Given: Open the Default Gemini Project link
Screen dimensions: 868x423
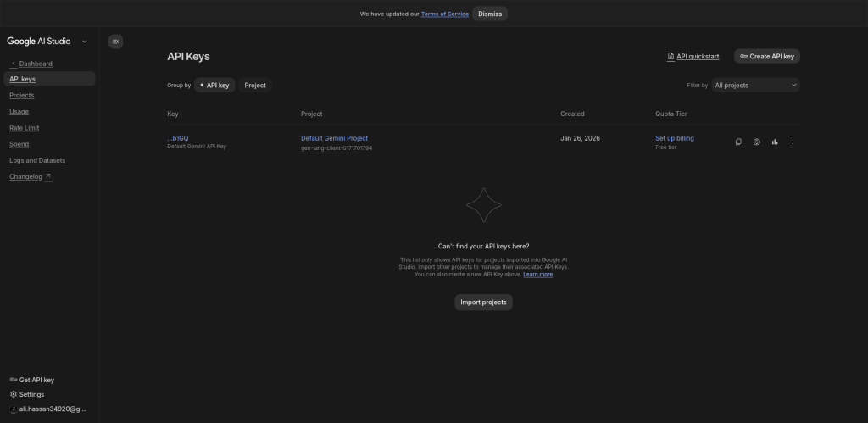Looking at the screenshot, I should (334, 138).
